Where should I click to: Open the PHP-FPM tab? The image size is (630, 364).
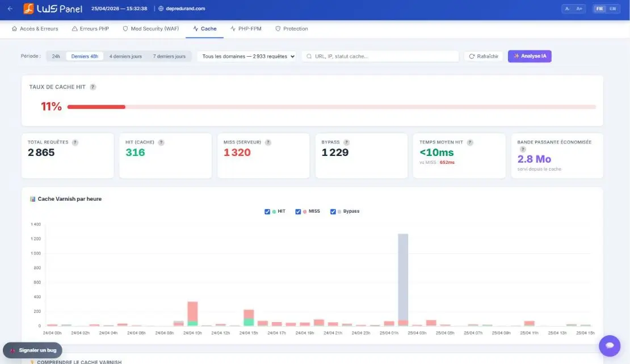[246, 29]
